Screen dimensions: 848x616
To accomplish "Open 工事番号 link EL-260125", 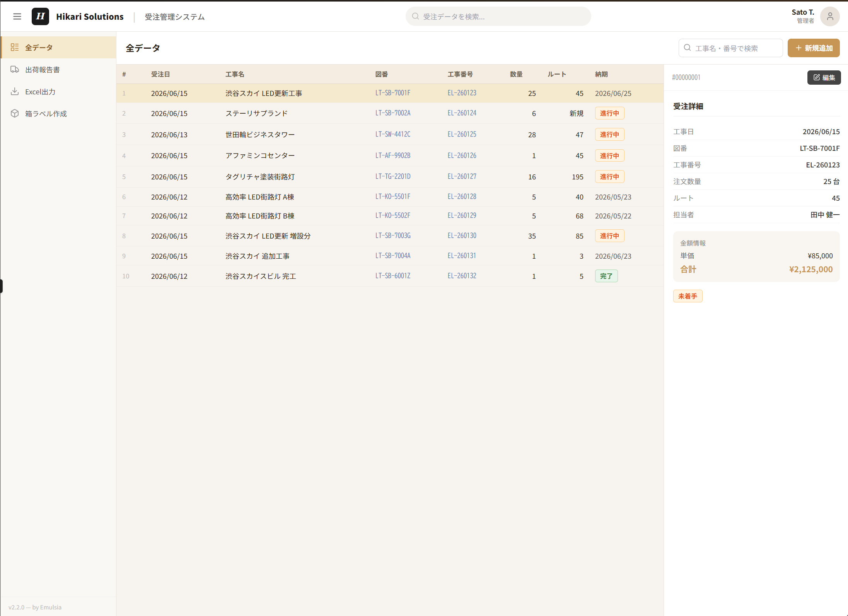I will [462, 135].
